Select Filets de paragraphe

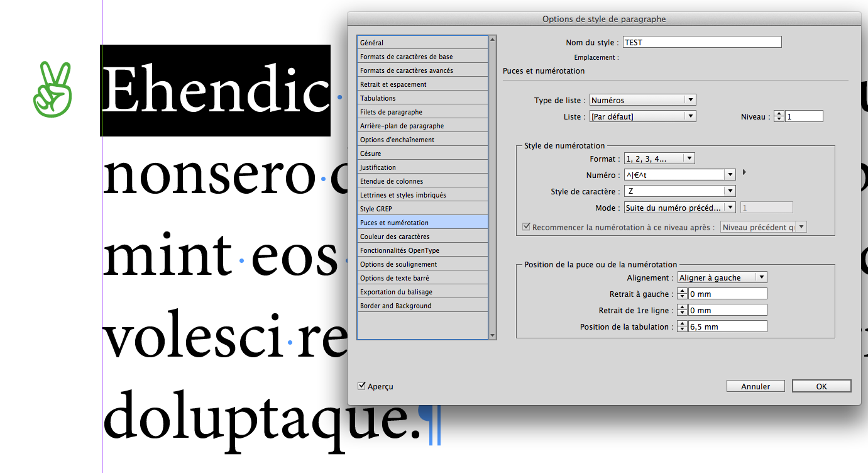click(422, 112)
